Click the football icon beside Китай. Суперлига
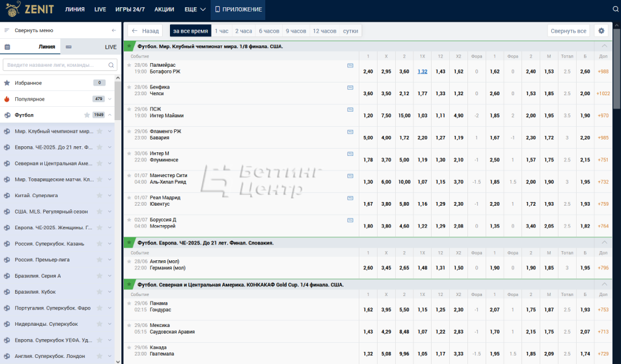Image resolution: width=621 pixels, height=364 pixels. (7, 195)
